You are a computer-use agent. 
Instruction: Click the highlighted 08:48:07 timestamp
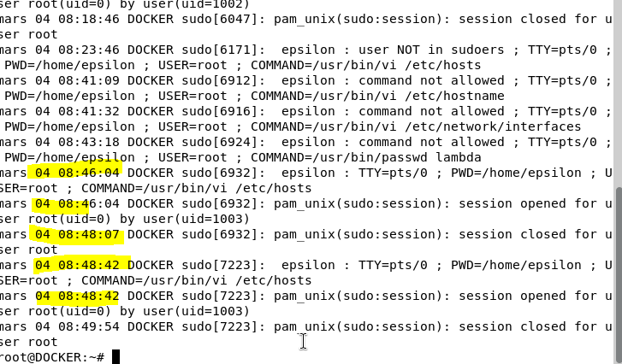pos(88,234)
